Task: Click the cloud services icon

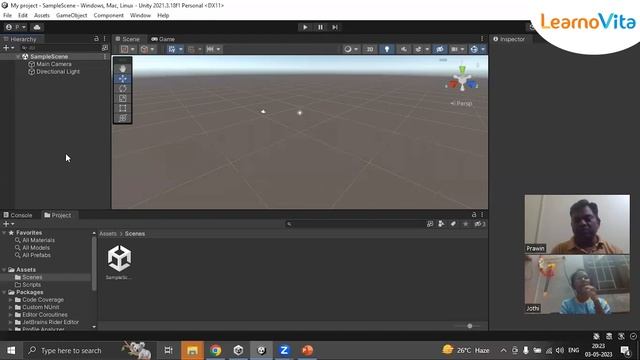Action: point(37,27)
